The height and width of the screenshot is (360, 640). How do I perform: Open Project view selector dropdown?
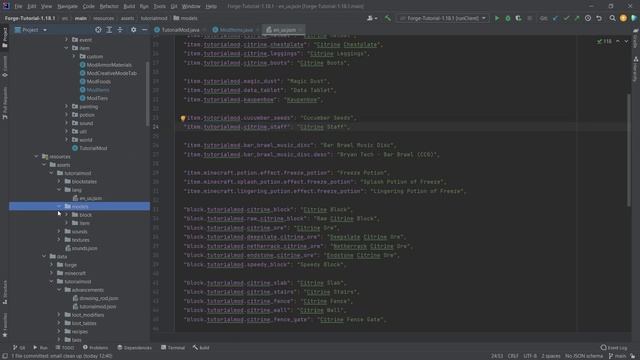pyautogui.click(x=31, y=30)
